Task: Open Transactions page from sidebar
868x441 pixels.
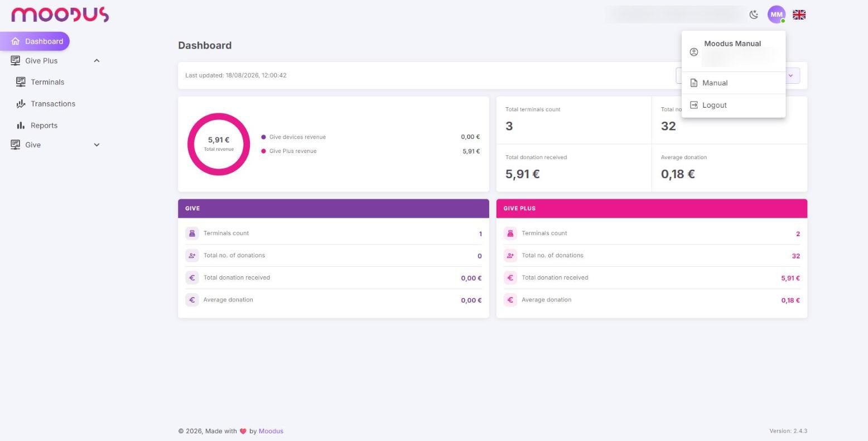Action: click(53, 104)
